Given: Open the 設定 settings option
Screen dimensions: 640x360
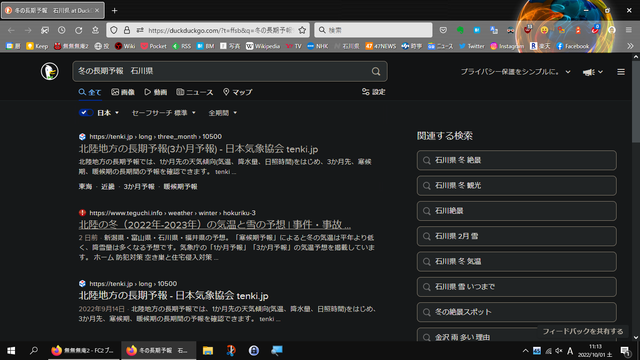Looking at the screenshot, I should click(373, 92).
